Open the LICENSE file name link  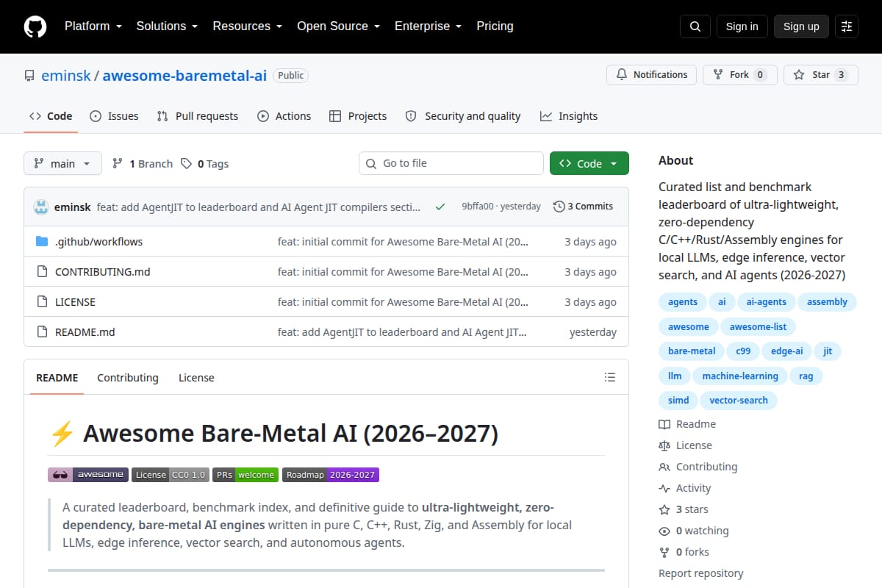click(x=75, y=302)
